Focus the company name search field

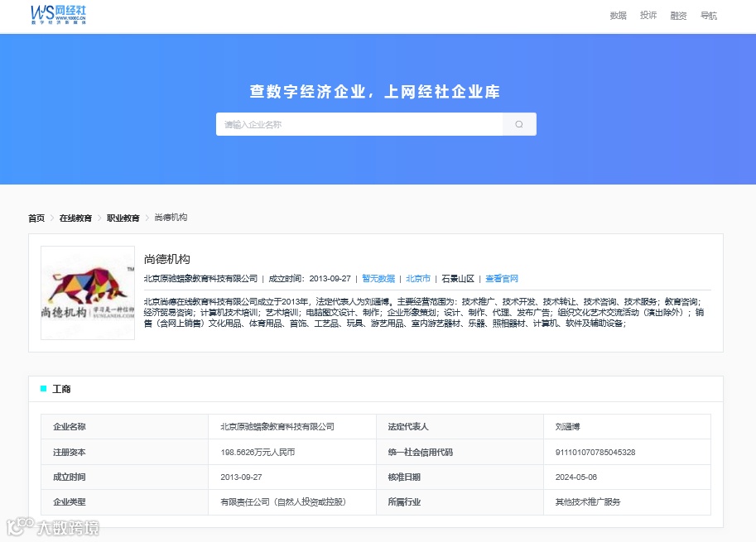click(x=359, y=124)
